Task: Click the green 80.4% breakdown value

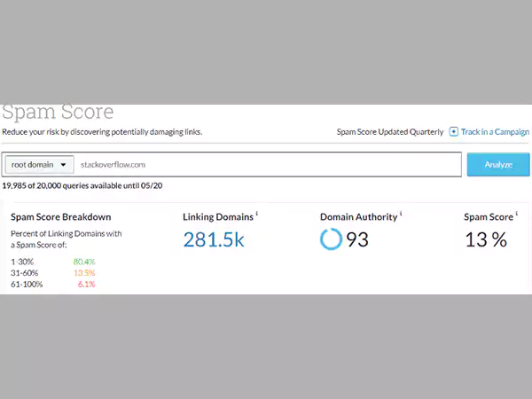Action: (84, 262)
